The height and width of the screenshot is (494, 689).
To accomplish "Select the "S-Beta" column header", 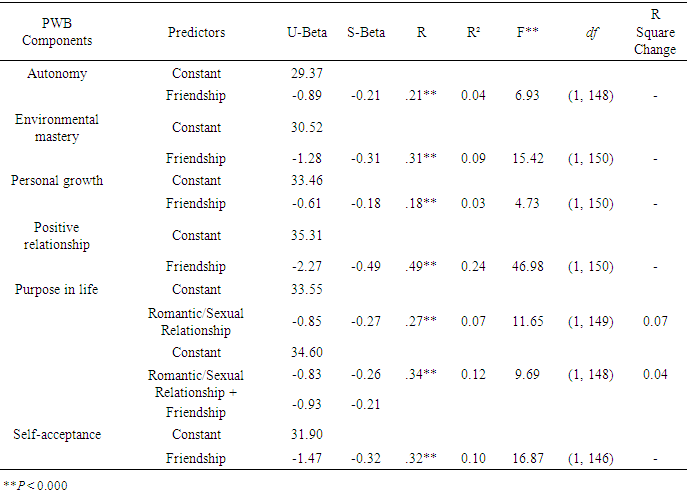I will tap(366, 32).
